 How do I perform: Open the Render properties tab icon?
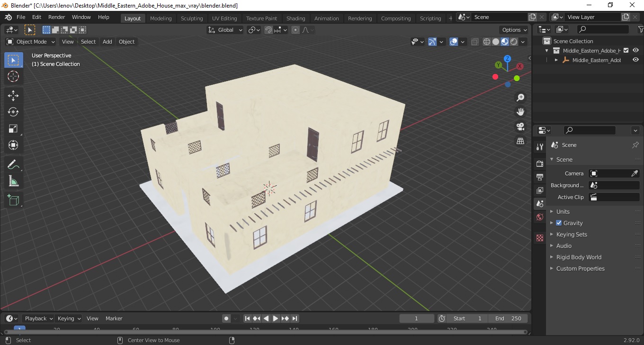540,163
